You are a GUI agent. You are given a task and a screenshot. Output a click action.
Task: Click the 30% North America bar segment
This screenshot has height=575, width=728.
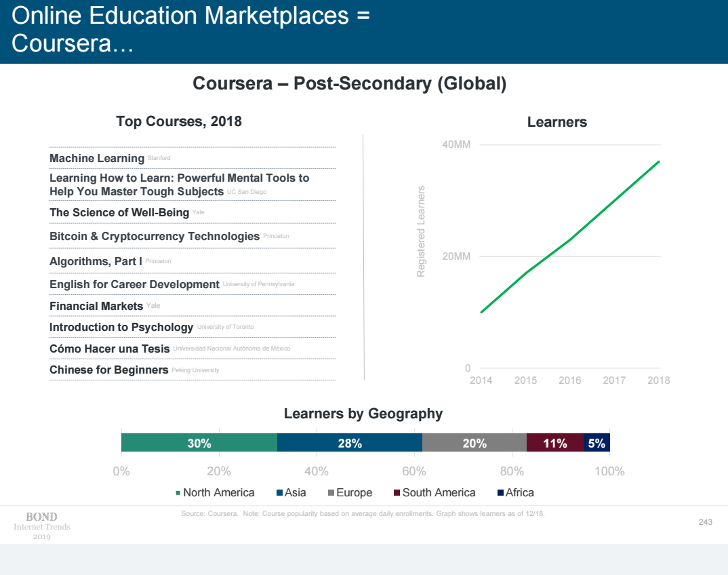(199, 443)
